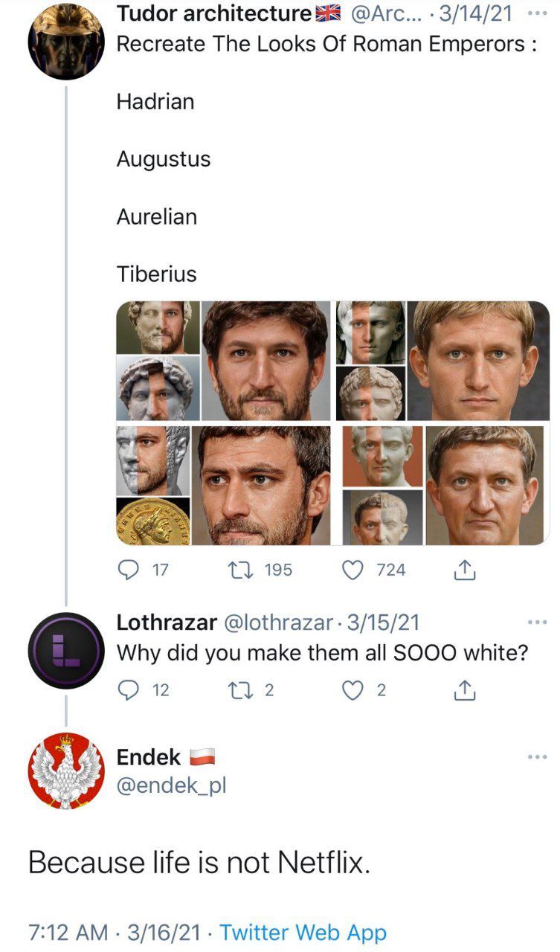Open more options for Tudor architecture tweet
The width and height of the screenshot is (560, 952).
pyautogui.click(x=535, y=14)
